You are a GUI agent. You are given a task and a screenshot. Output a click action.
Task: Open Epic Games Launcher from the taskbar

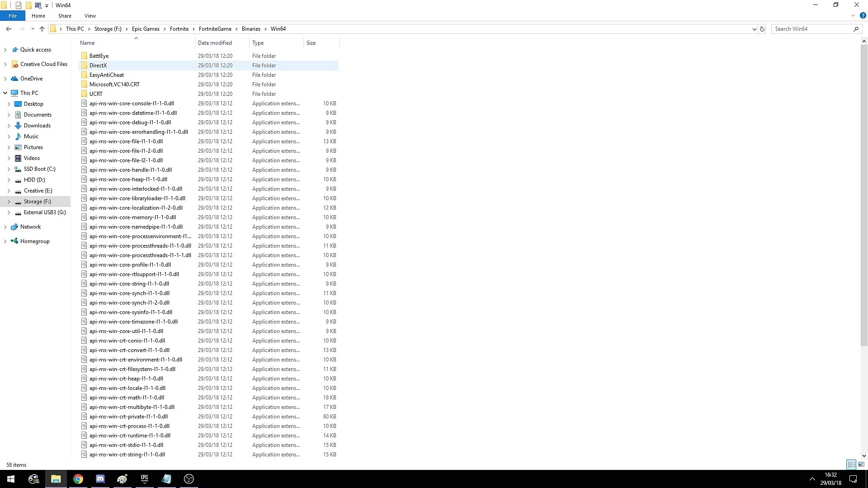(x=145, y=479)
